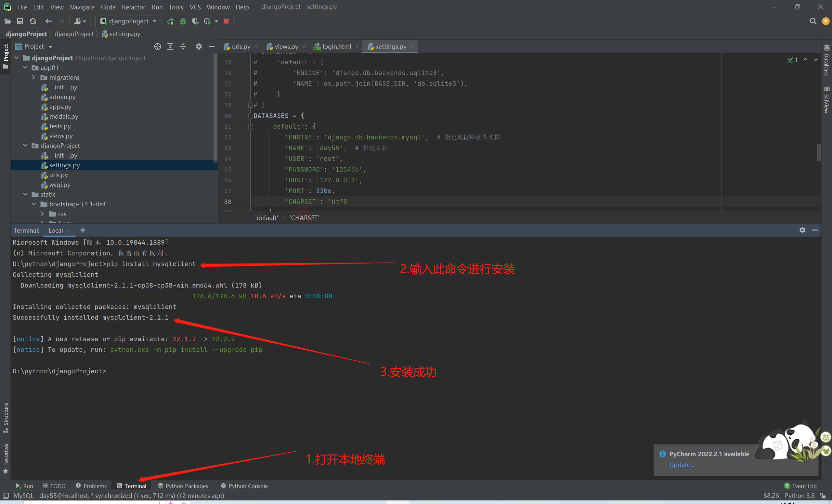
Task: Toggle the Favorites side tool window
Action: click(6, 459)
